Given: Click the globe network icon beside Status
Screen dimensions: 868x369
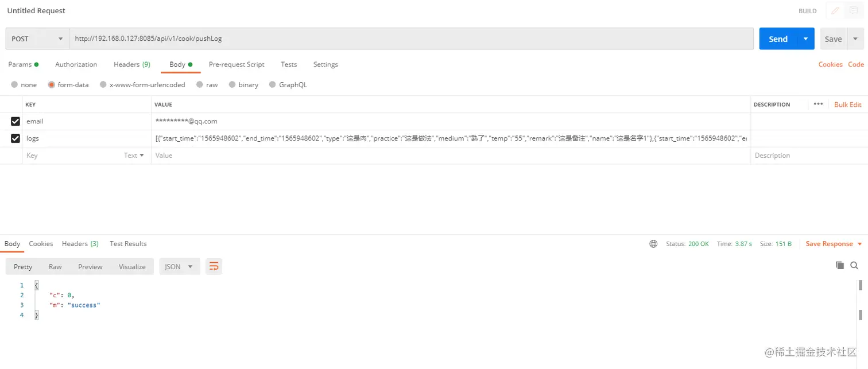Looking at the screenshot, I should [x=653, y=243].
